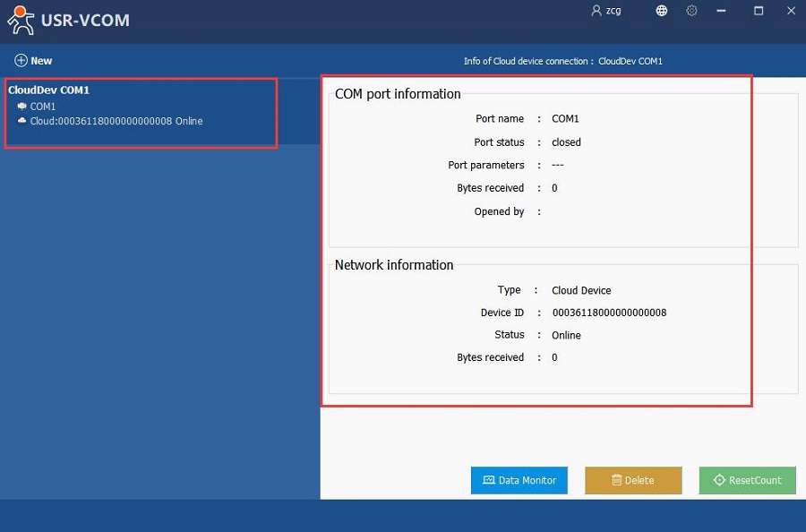This screenshot has height=532, width=806.
Task: Click the Network information section header
Action: click(x=391, y=265)
